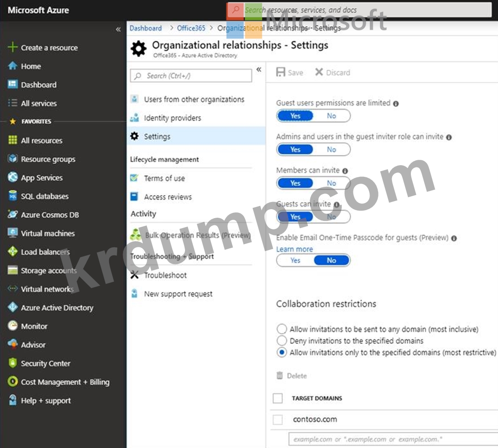Viewport: 498px width, 448px height.
Task: Select the Identity providers icon
Action: tap(134, 118)
